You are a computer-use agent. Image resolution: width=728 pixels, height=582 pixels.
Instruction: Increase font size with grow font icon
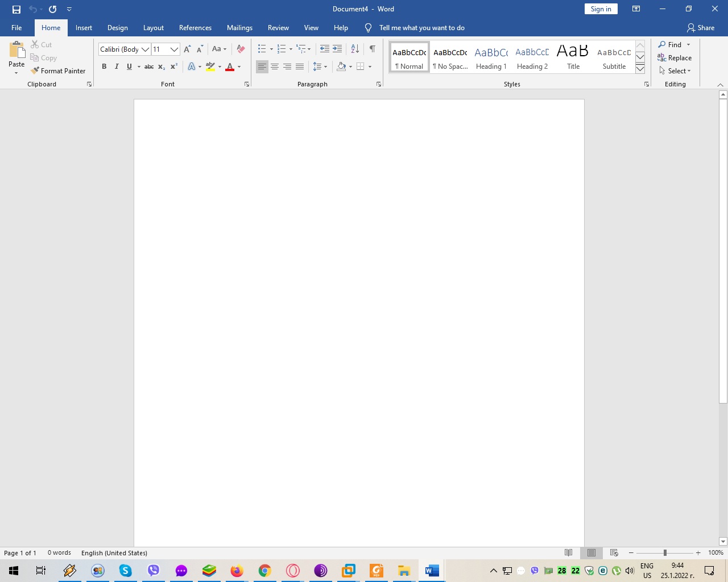tap(187, 49)
